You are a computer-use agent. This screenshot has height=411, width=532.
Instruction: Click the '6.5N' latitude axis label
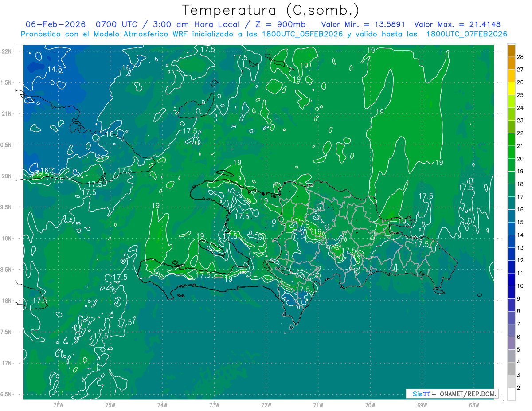(6, 395)
